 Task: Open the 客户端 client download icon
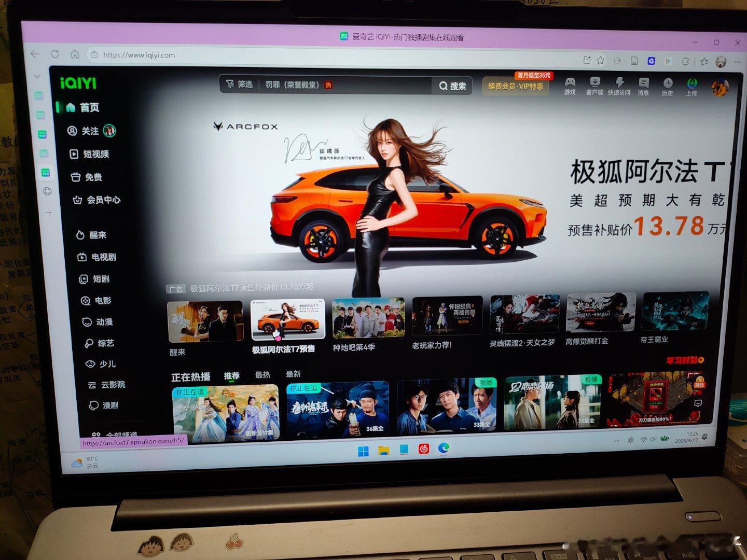(x=594, y=86)
